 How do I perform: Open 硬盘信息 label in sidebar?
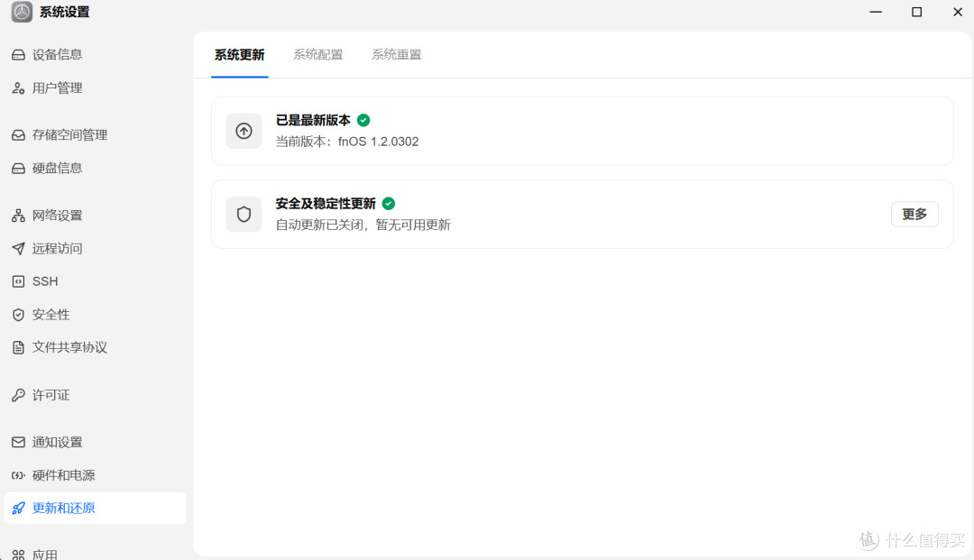tap(57, 169)
